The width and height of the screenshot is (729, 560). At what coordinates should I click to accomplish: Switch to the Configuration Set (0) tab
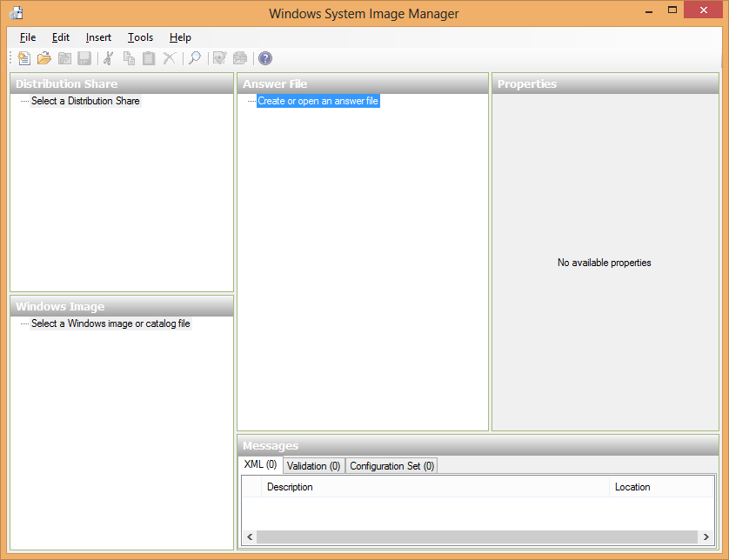[392, 466]
